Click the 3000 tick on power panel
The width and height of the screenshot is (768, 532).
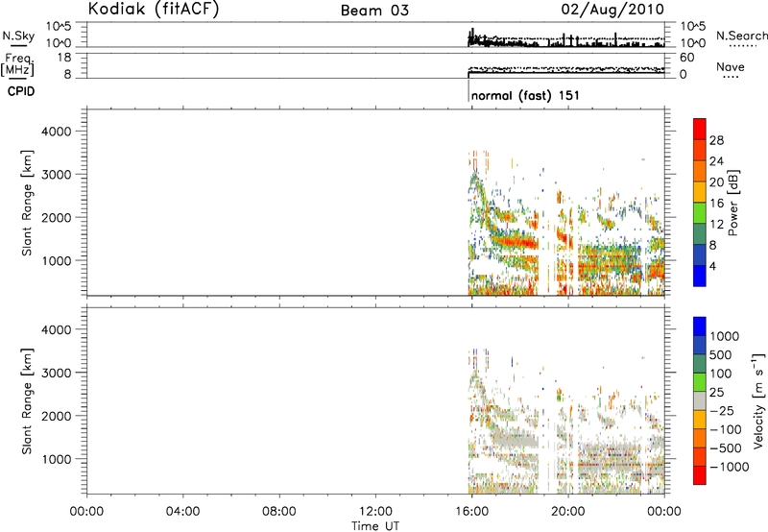click(56, 175)
